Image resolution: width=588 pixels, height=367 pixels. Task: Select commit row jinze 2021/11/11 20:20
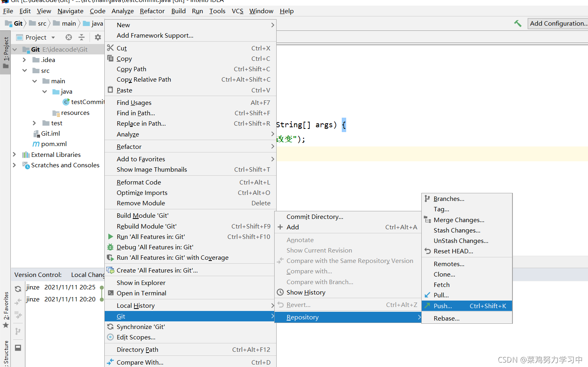click(61, 299)
